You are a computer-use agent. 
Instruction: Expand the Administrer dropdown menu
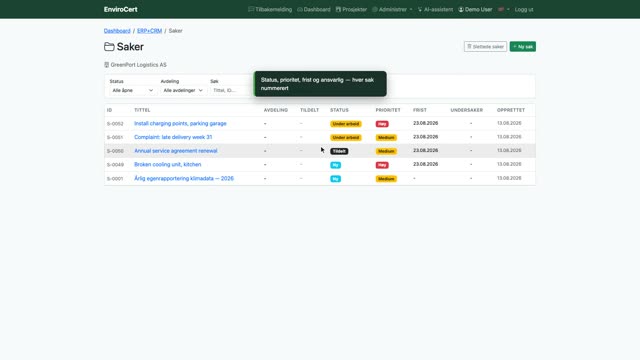click(392, 9)
